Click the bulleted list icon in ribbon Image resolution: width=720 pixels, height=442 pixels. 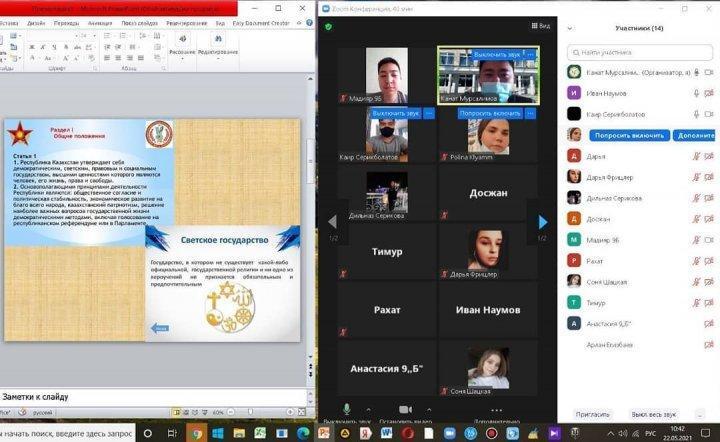click(x=107, y=36)
